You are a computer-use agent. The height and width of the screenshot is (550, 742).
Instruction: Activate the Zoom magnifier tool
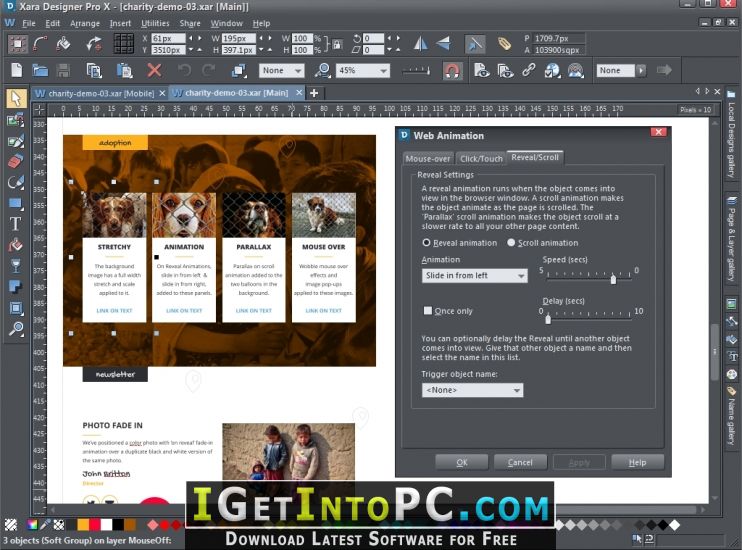[15, 329]
